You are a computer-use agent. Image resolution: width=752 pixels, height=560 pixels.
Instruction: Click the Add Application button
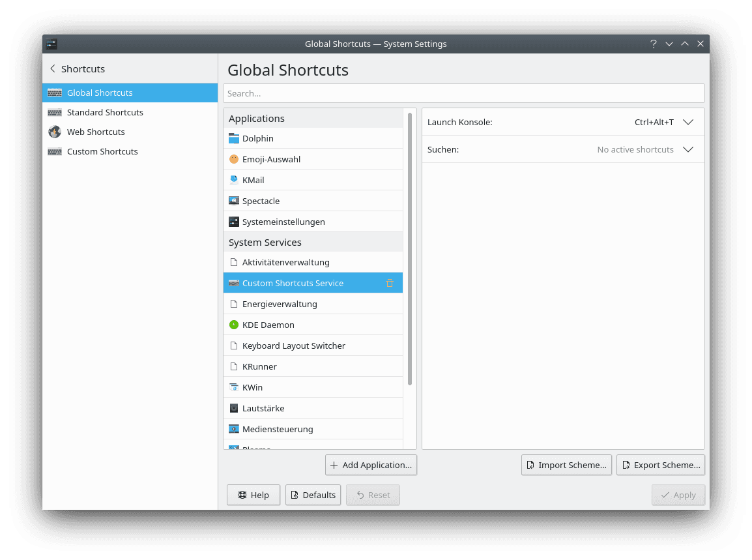point(371,465)
